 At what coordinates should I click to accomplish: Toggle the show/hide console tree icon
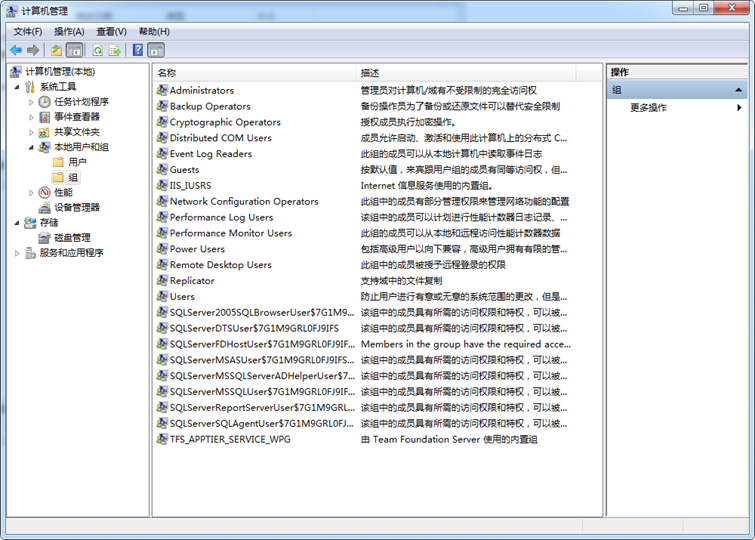(74, 50)
